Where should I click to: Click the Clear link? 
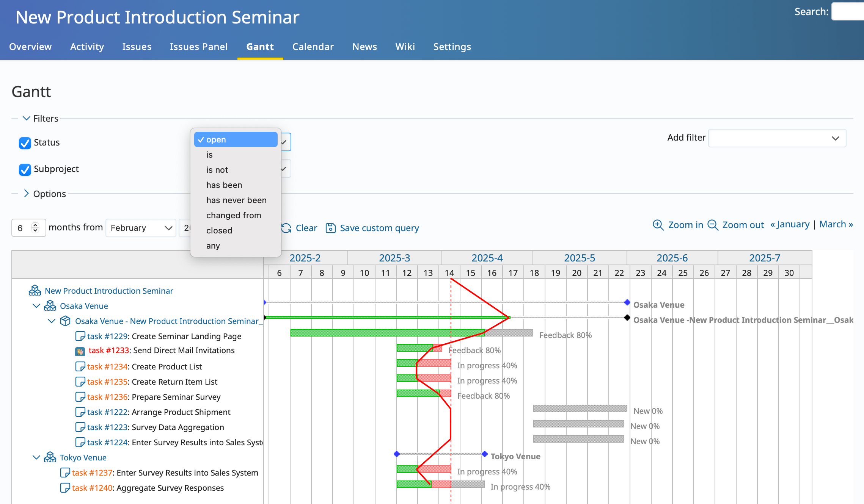(306, 228)
